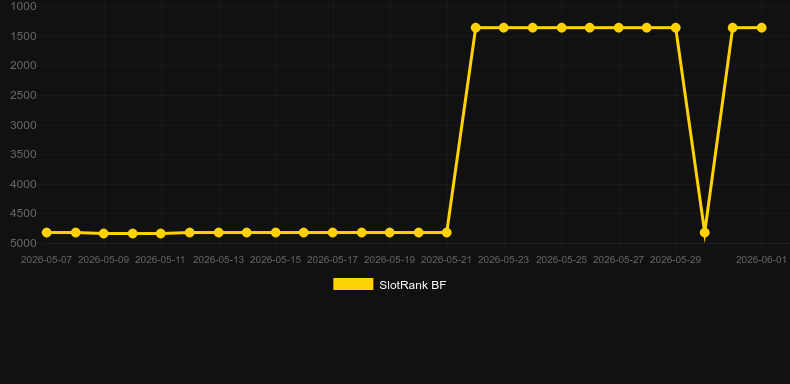Select the data point for 2026-05-09
This screenshot has width=790, height=384.
104,233
